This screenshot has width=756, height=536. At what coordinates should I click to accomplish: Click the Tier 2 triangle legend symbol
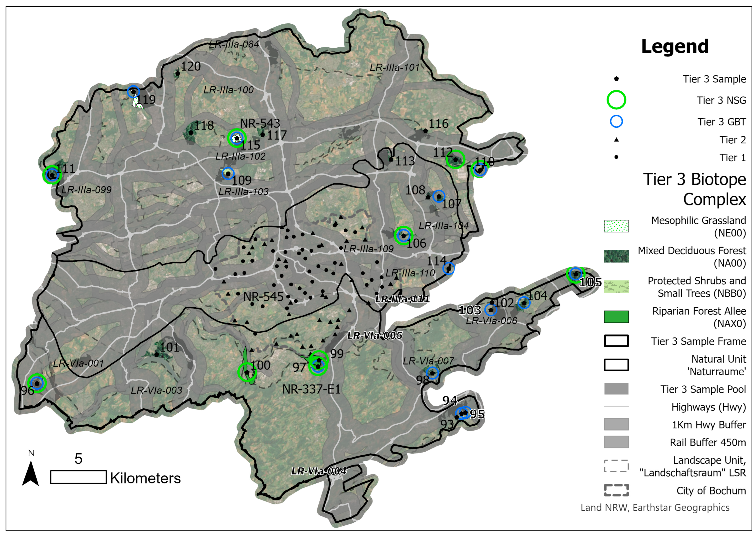tap(616, 140)
